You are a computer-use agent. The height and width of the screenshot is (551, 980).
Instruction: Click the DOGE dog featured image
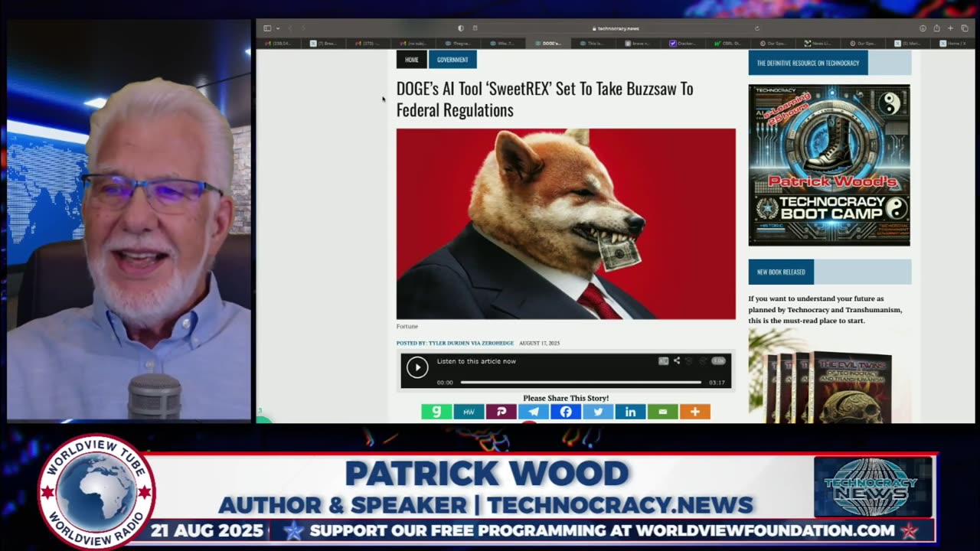tap(566, 223)
